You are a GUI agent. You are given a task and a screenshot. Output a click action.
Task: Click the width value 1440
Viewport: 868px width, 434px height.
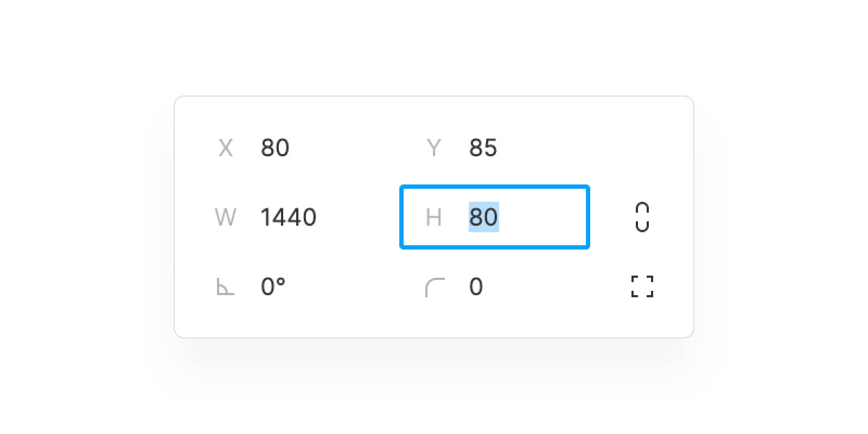point(289,217)
